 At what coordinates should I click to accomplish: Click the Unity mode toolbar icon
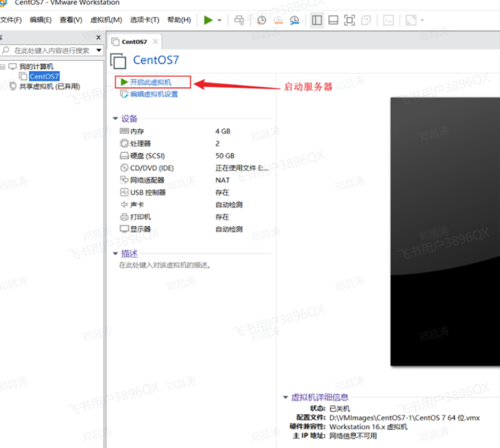pos(366,20)
